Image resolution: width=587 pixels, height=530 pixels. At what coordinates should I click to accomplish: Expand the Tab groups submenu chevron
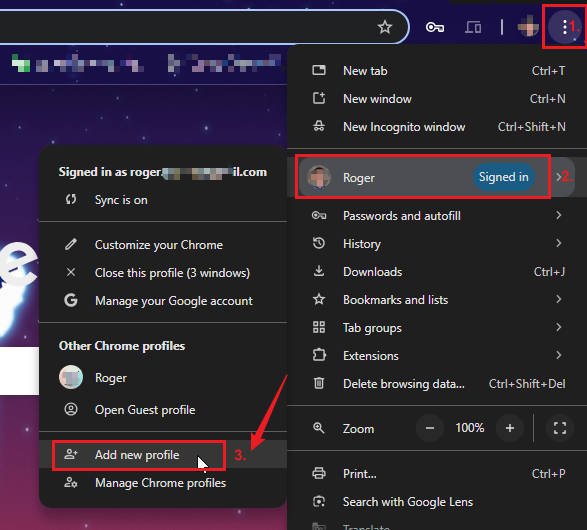tap(559, 327)
